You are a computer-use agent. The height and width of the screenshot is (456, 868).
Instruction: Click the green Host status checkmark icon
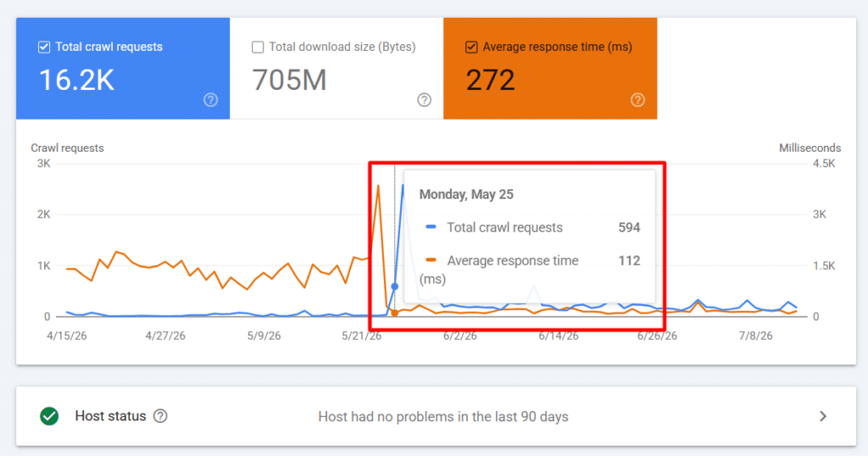point(49,416)
